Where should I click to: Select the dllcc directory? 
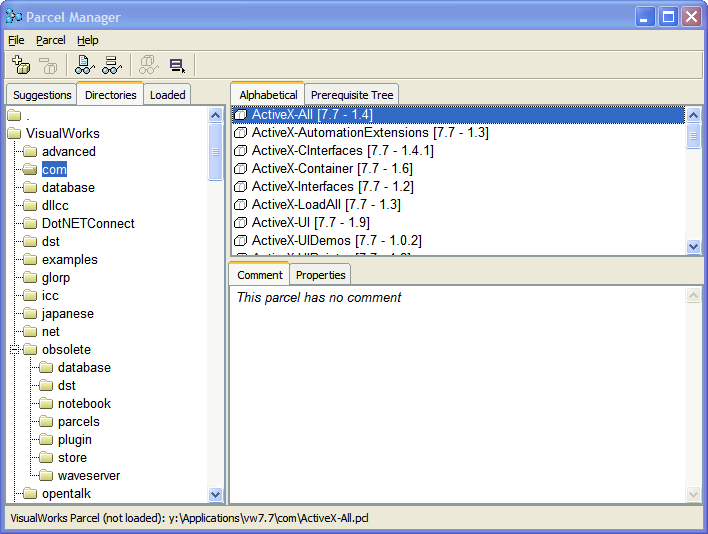[55, 205]
